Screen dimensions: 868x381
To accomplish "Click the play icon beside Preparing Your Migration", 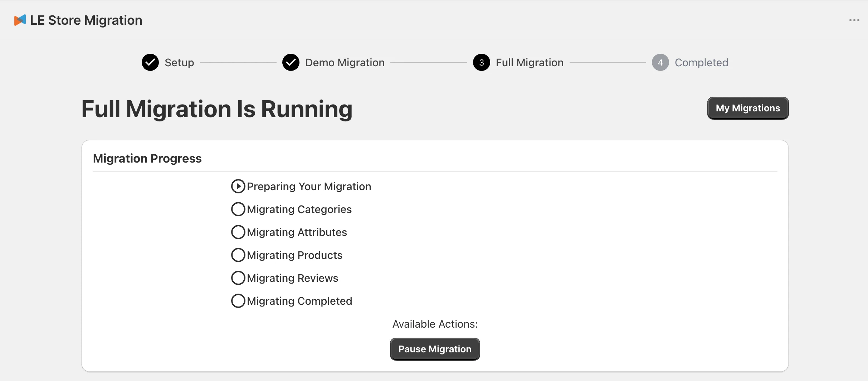I will coord(238,186).
